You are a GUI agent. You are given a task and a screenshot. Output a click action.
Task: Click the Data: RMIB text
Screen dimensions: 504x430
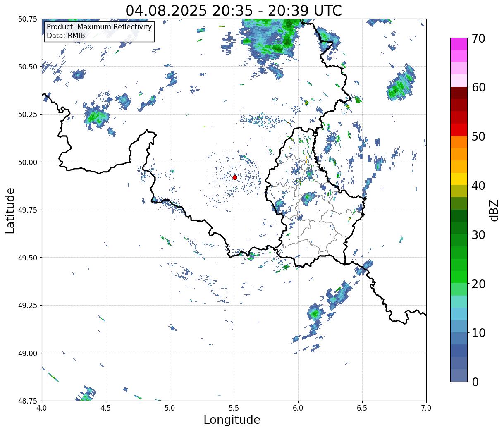(66, 36)
